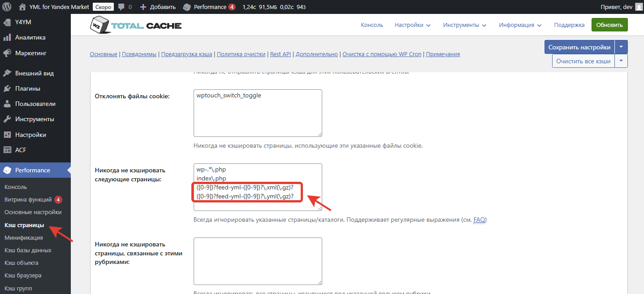Open Плагины from the sidebar

point(27,88)
